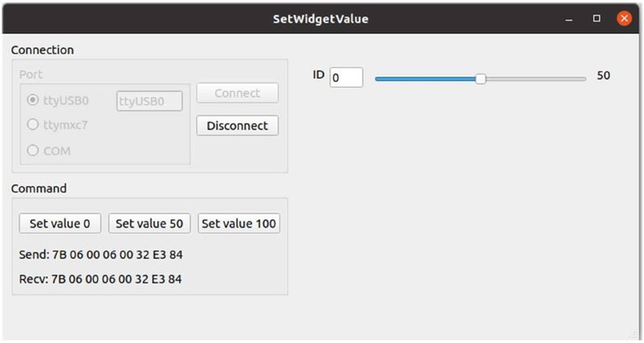The height and width of the screenshot is (343, 644).
Task: Click the Disconnect button
Action: pos(237,126)
